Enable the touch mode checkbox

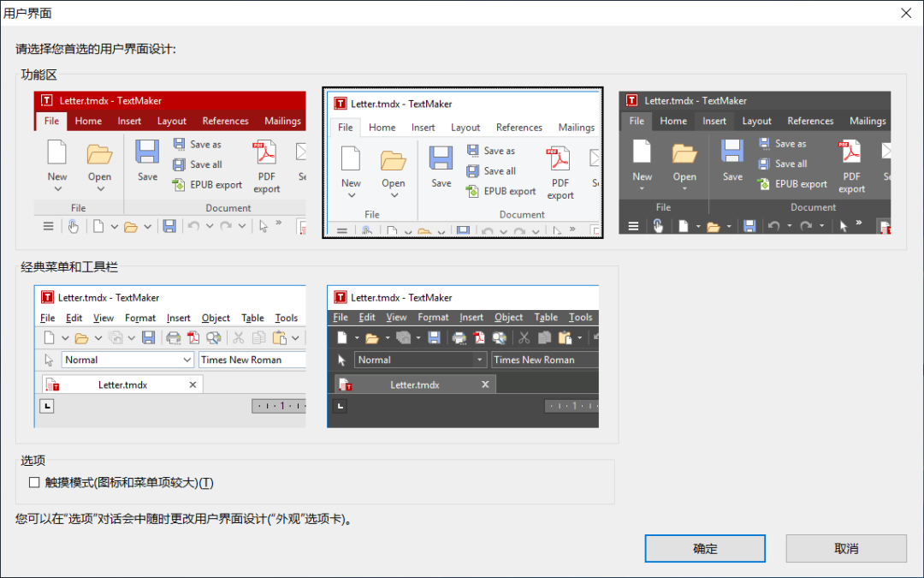tap(34, 482)
